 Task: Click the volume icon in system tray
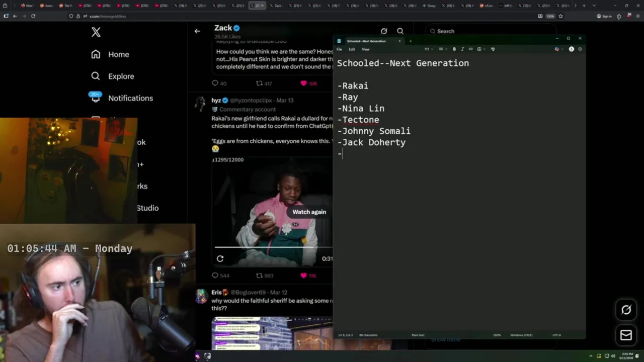point(613,356)
